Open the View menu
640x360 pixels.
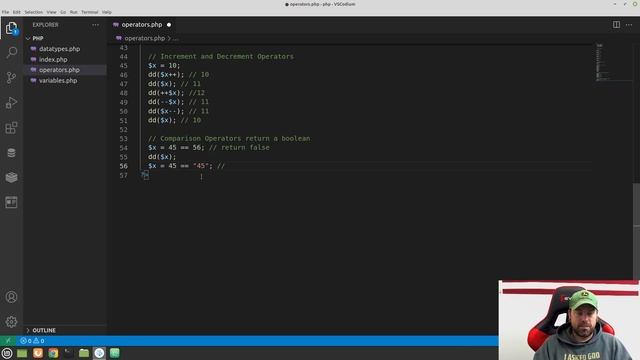pyautogui.click(x=51, y=12)
